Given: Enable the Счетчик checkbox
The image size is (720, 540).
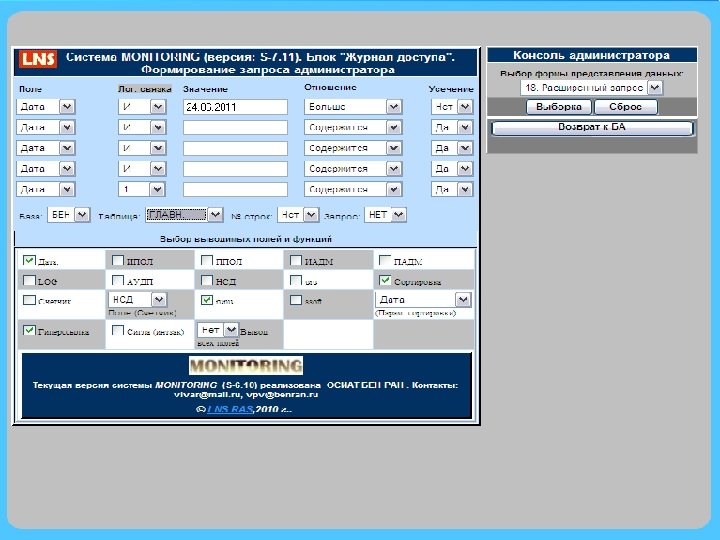Looking at the screenshot, I should 29,300.
